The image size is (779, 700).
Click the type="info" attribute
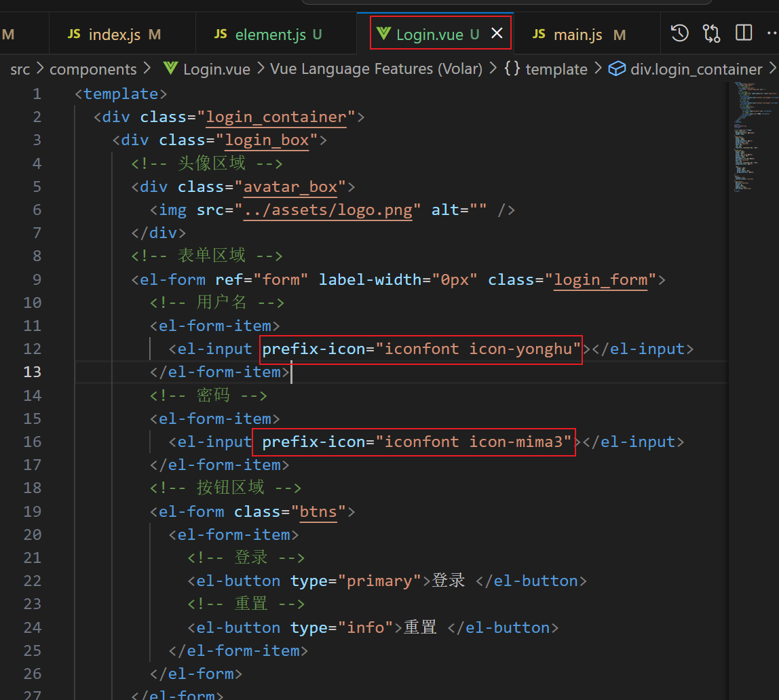pos(342,628)
